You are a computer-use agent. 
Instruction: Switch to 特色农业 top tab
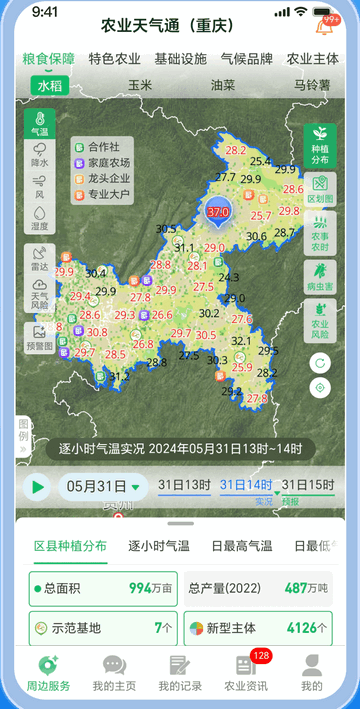click(x=115, y=59)
